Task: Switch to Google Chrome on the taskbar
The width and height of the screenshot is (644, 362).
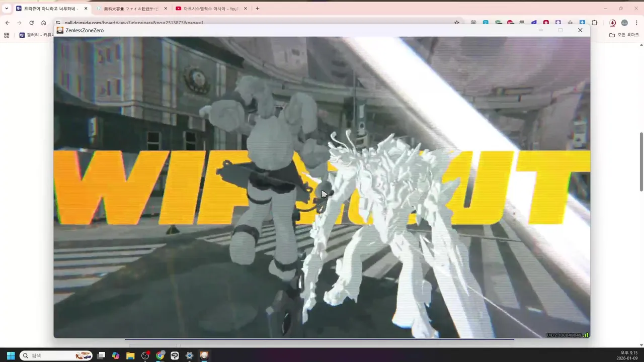Action: point(160,355)
